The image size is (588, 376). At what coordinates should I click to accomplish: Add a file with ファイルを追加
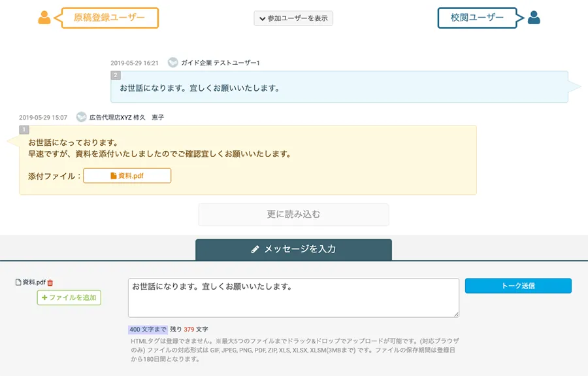[69, 298]
